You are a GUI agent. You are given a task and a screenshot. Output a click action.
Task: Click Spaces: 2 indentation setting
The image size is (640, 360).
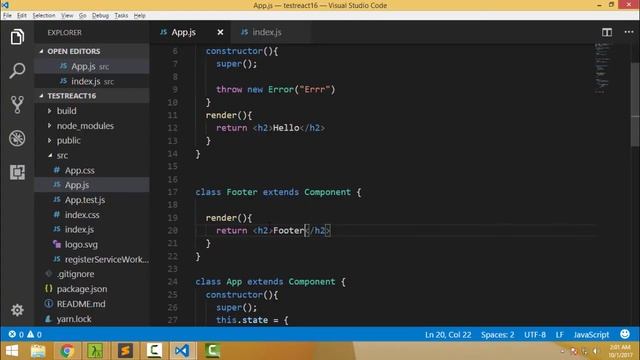497,335
